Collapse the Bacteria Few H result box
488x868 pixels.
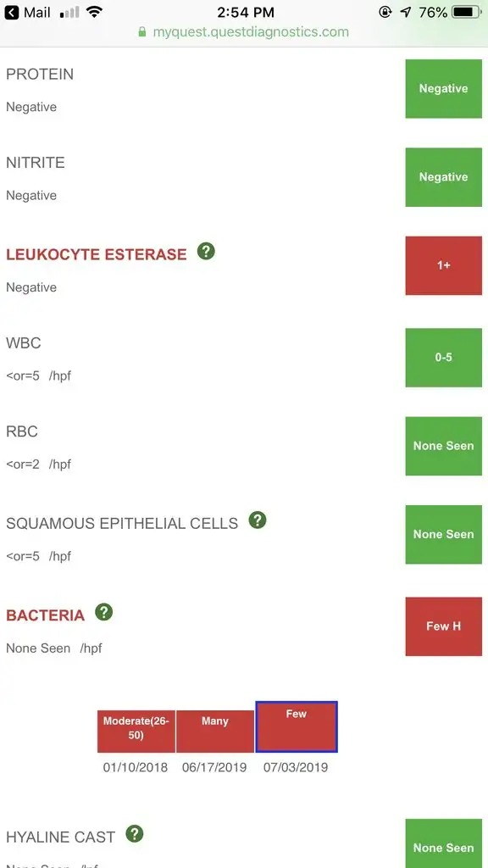coord(444,626)
